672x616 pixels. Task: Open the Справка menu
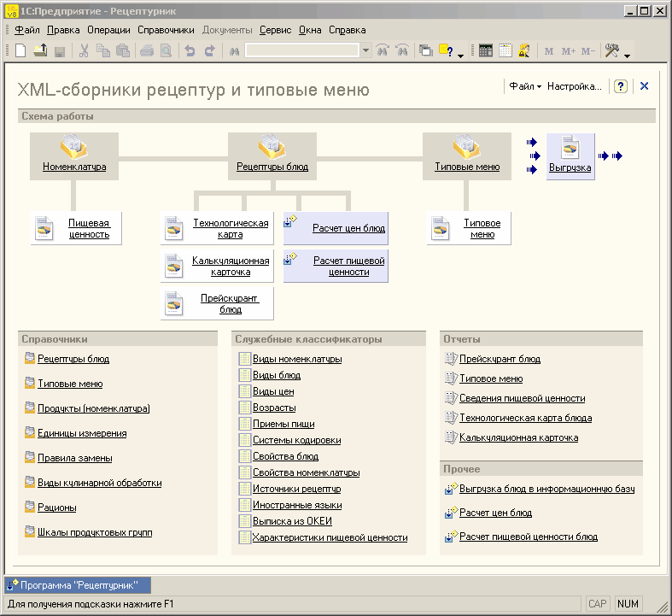pyautogui.click(x=348, y=30)
